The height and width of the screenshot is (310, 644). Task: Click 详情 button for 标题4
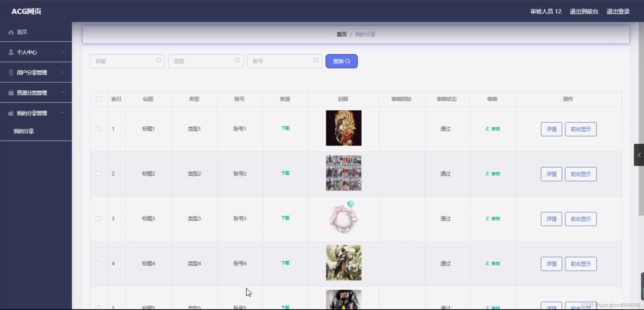551,264
